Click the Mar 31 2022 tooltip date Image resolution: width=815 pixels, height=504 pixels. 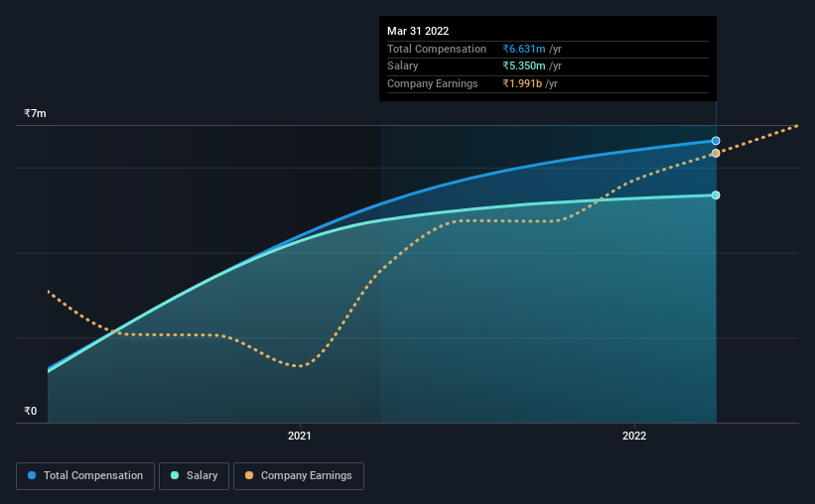418,31
